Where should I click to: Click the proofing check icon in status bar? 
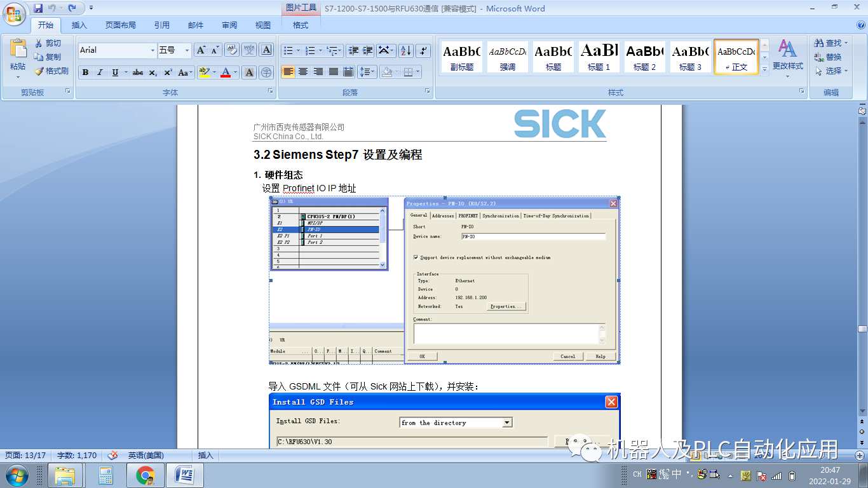coord(113,455)
